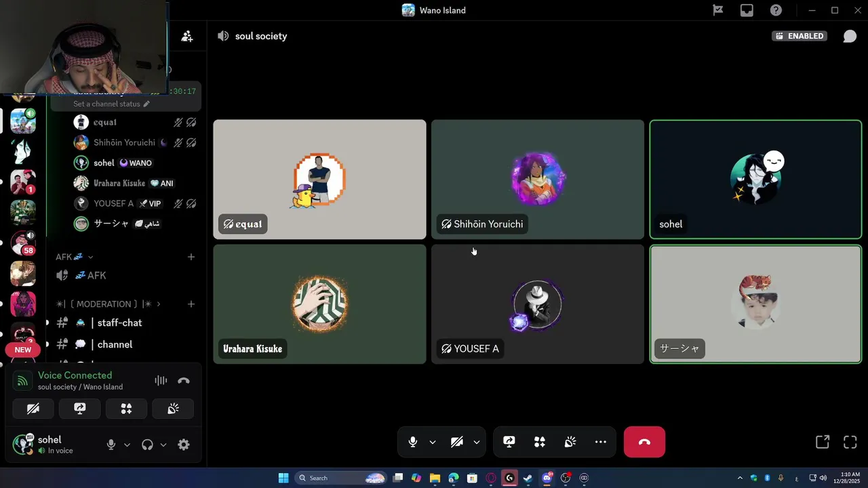Viewport: 868px width, 488px height.
Task: Focus Shihōin Yoruichi's video tile
Action: pyautogui.click(x=538, y=180)
